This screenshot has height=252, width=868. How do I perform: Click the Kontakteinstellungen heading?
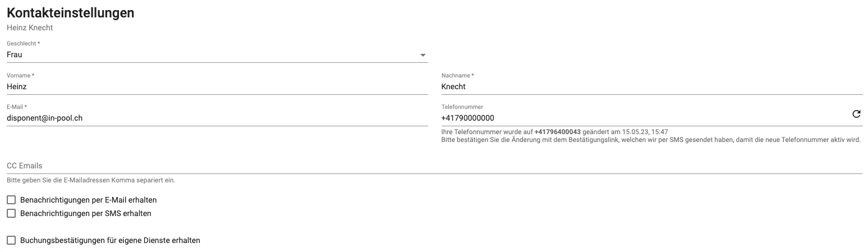[x=71, y=13]
